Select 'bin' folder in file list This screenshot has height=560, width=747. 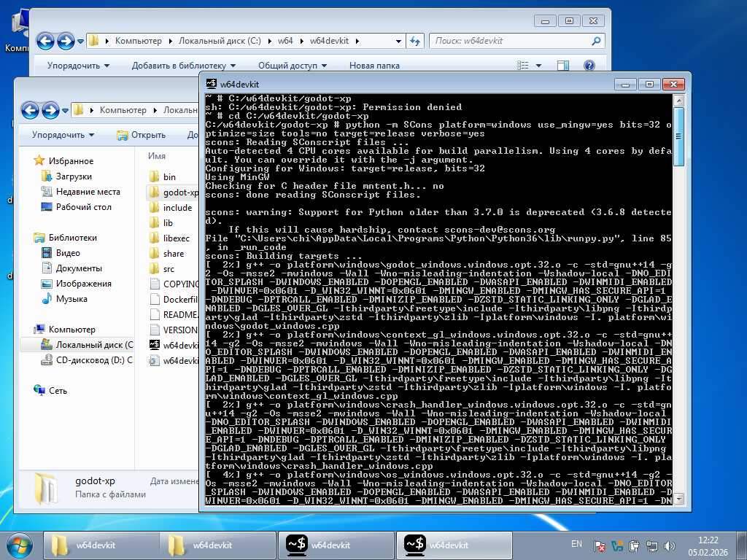(x=169, y=176)
